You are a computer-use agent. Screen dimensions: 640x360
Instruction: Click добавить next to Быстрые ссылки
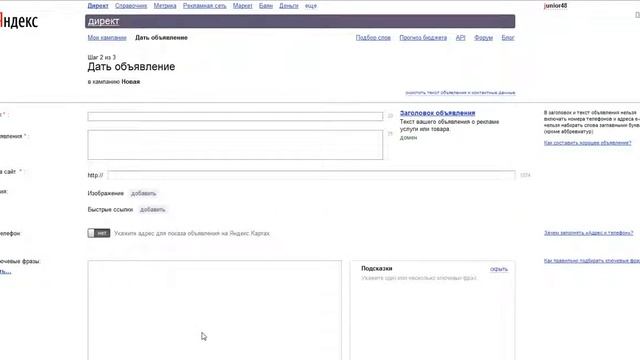point(153,209)
